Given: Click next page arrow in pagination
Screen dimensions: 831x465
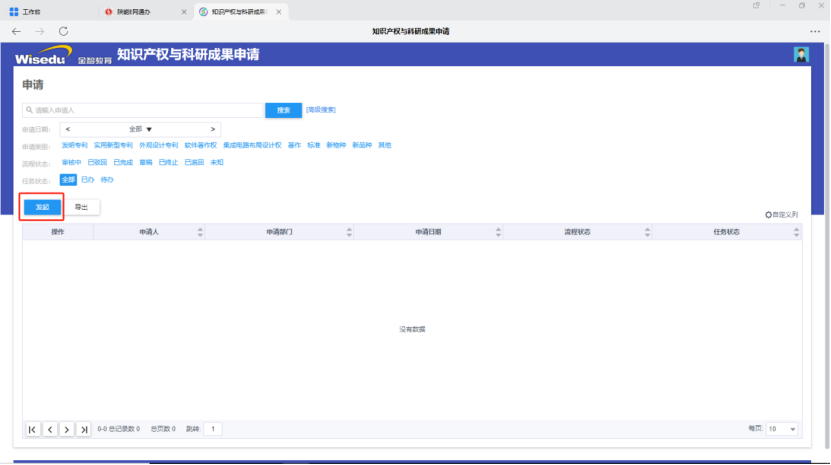Looking at the screenshot, I should coord(67,429).
